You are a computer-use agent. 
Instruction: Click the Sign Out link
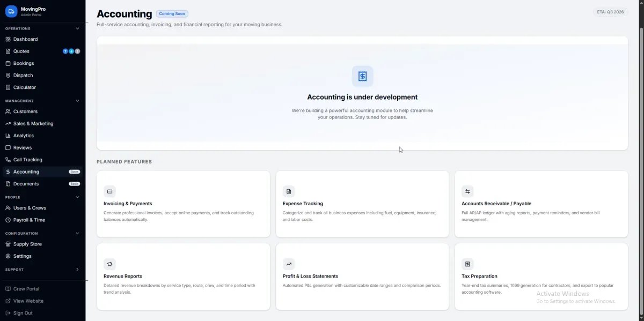23,313
